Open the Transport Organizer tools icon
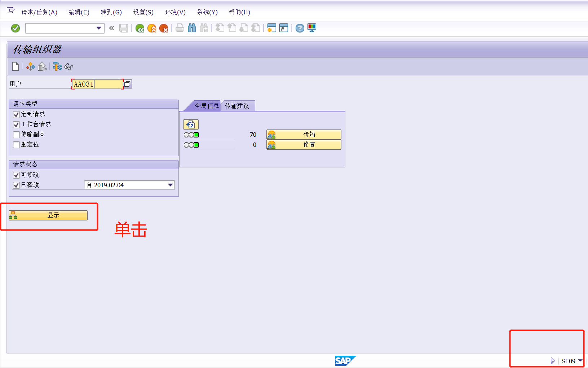The height and width of the screenshot is (368, 588). [x=57, y=66]
